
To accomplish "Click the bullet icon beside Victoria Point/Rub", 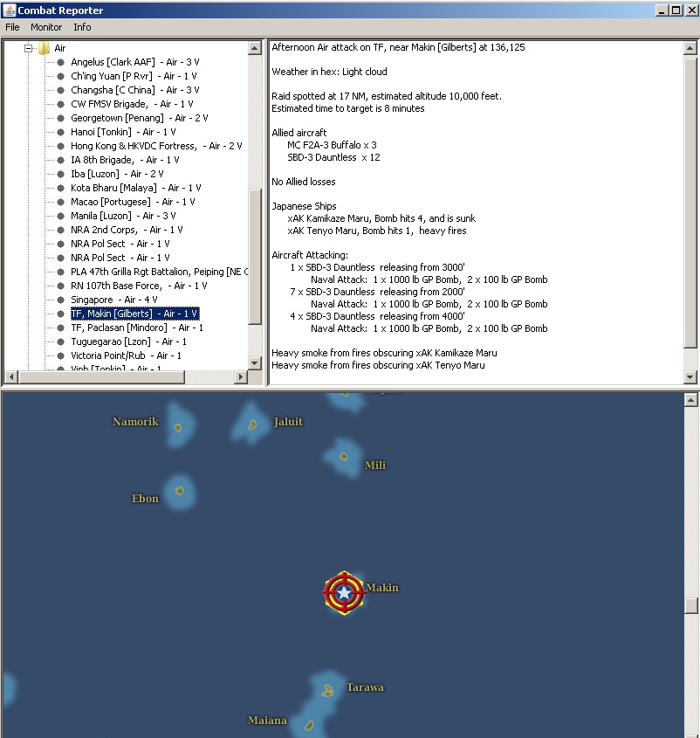I will 60,355.
